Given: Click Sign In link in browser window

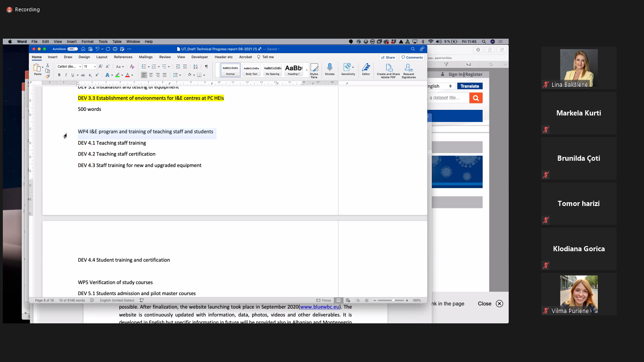Looking at the screenshot, I should pos(455,74).
